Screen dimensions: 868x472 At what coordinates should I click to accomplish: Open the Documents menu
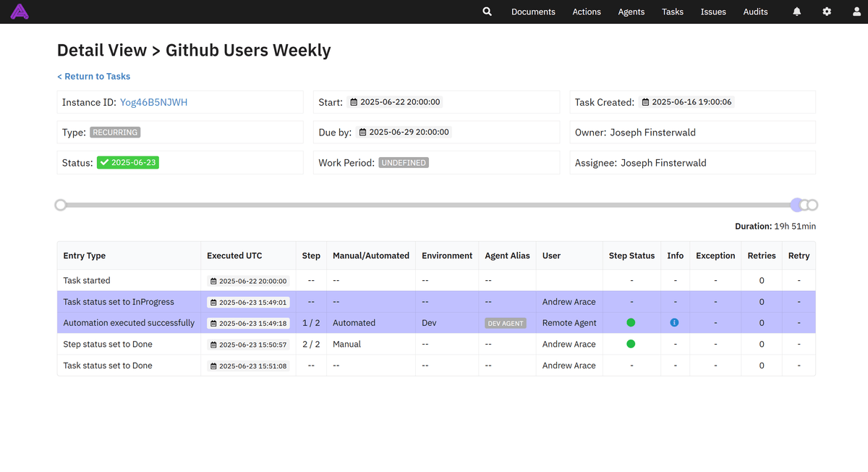coord(533,12)
